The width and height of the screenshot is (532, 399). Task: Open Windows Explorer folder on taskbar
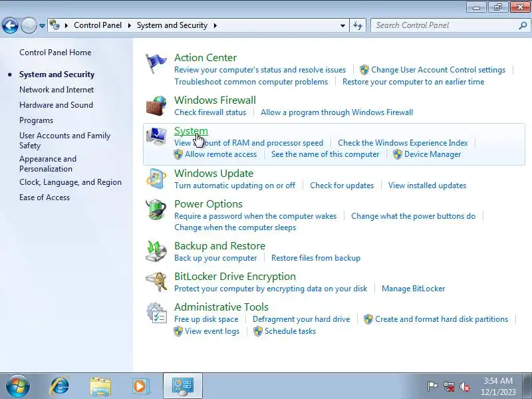[x=100, y=386]
